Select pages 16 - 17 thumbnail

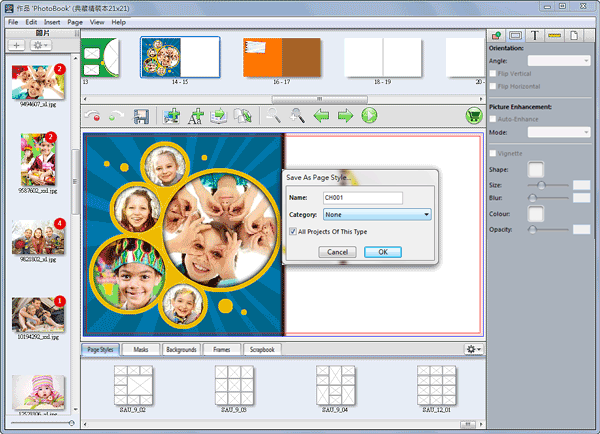pyautogui.click(x=282, y=57)
